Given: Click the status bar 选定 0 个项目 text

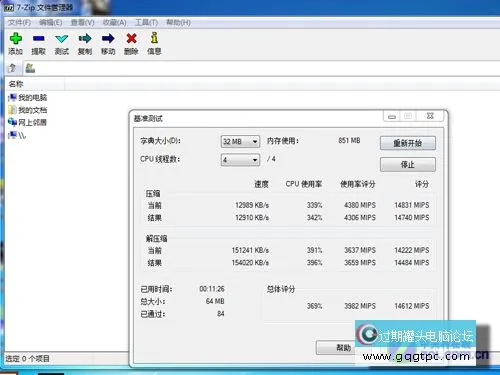Looking at the screenshot, I should click(27, 359).
